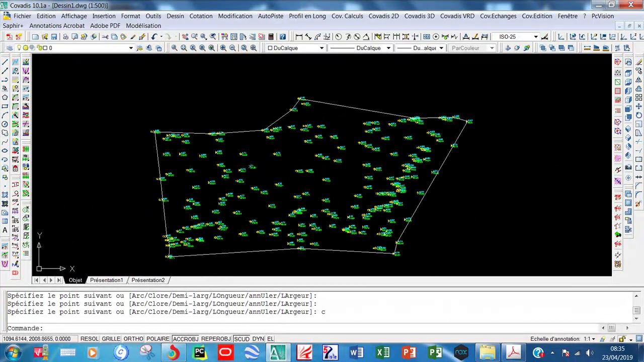Click the coordinates readout in the status bar
Image resolution: width=644 pixels, height=362 pixels.
coord(36,339)
